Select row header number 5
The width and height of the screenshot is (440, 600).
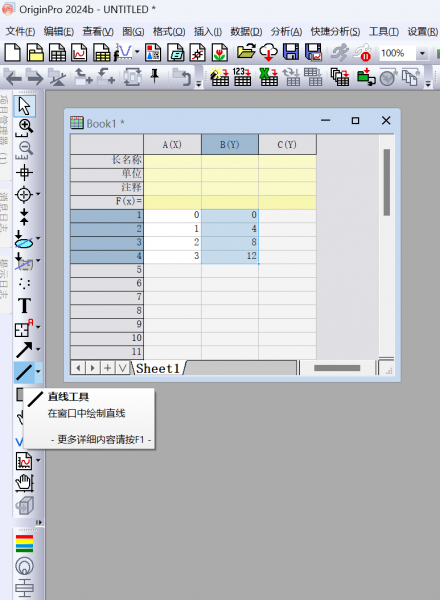[x=107, y=270]
